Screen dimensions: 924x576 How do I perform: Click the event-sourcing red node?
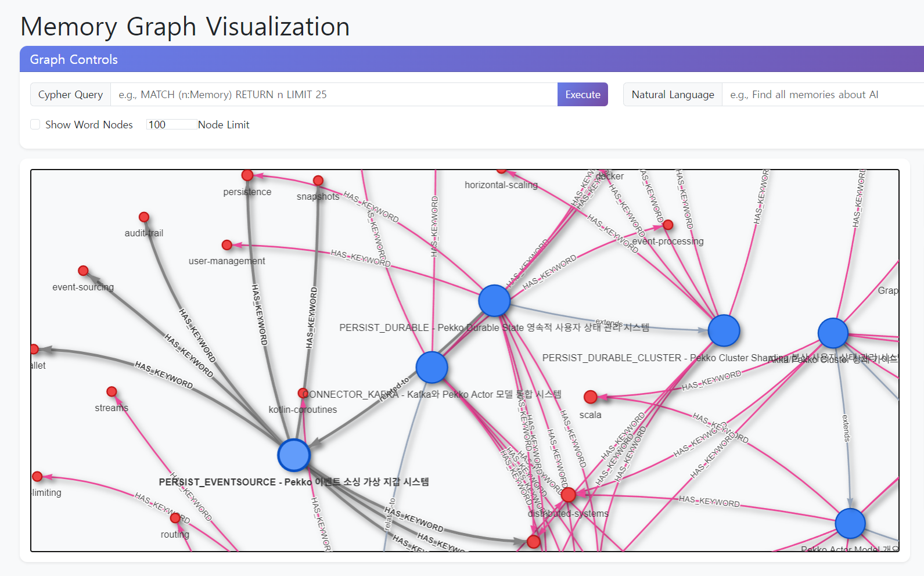coord(83,271)
